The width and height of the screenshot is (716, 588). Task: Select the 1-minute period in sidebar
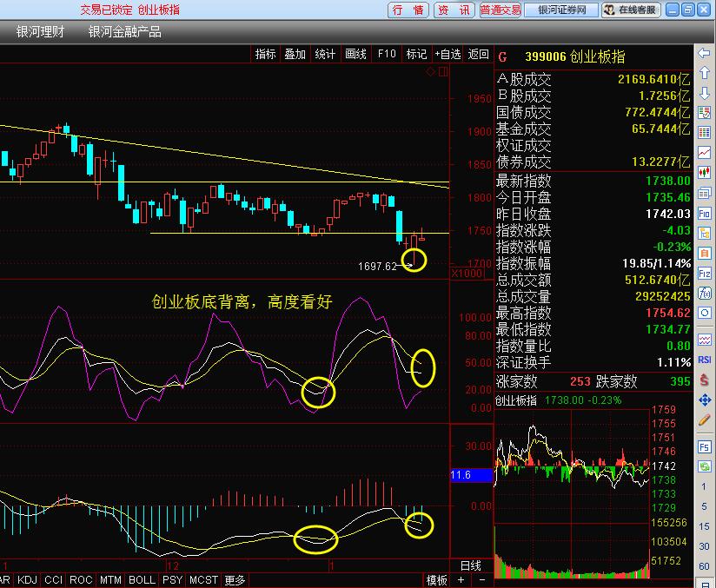(x=704, y=486)
